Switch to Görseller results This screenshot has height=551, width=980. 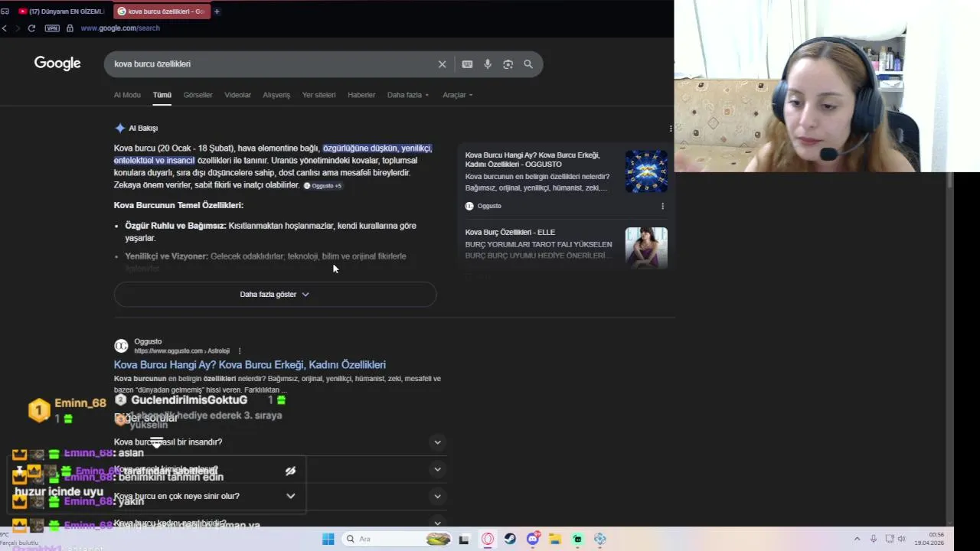click(x=198, y=95)
